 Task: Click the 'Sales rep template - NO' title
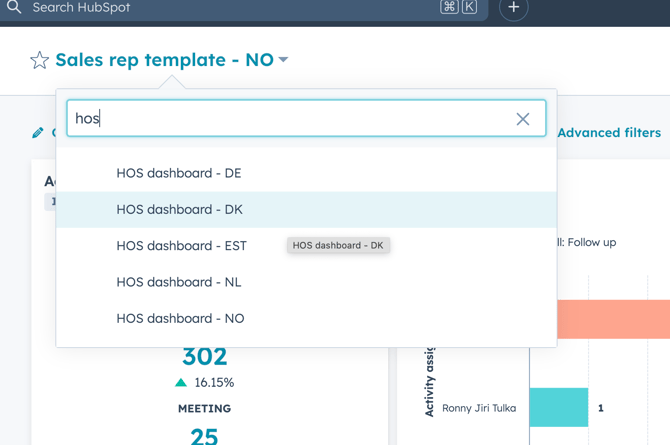click(x=164, y=60)
